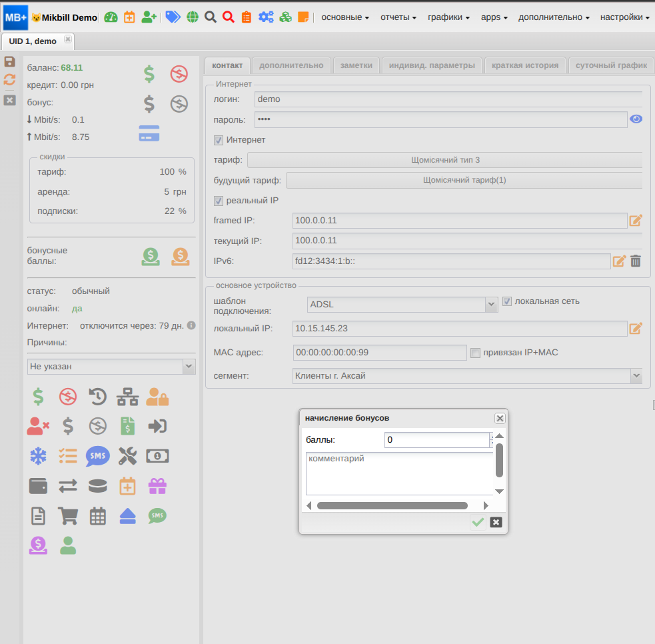
Task: Confirm bonus with the green checkmark button
Action: point(478,523)
